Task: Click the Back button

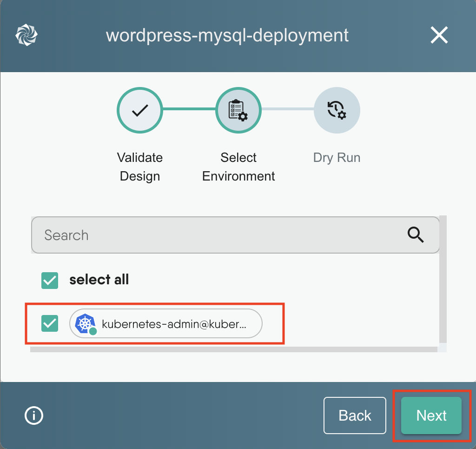Action: [x=355, y=415]
